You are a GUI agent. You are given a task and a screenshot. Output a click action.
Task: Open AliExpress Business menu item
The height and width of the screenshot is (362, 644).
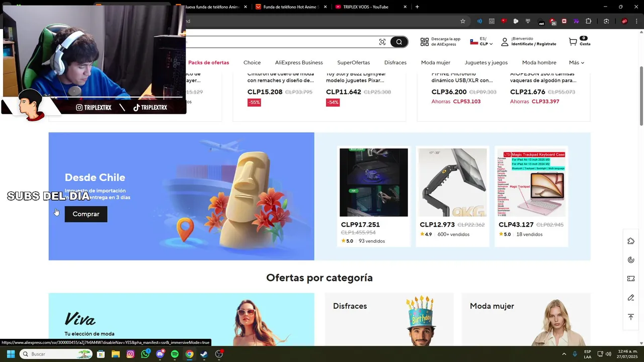(299, 62)
